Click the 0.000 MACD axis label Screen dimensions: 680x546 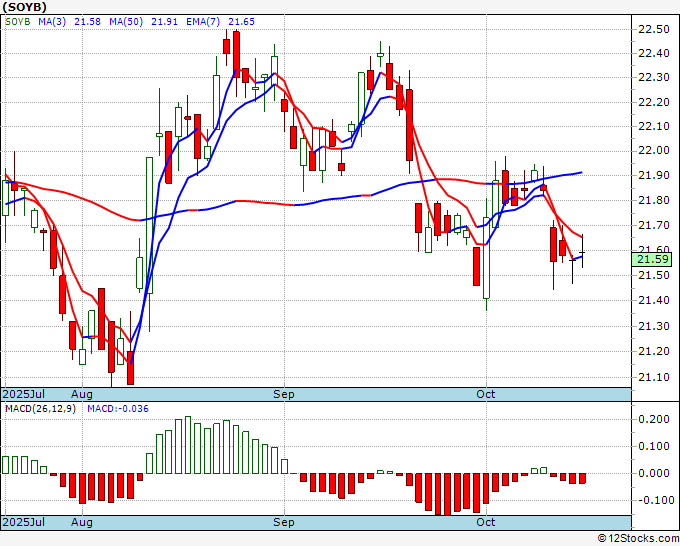[654, 473]
